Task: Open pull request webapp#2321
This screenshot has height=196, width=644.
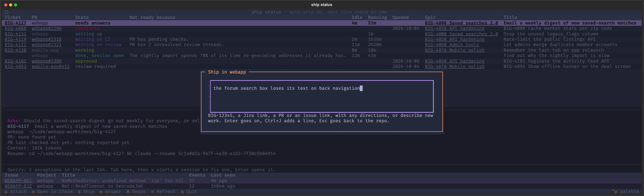Action: point(46,45)
